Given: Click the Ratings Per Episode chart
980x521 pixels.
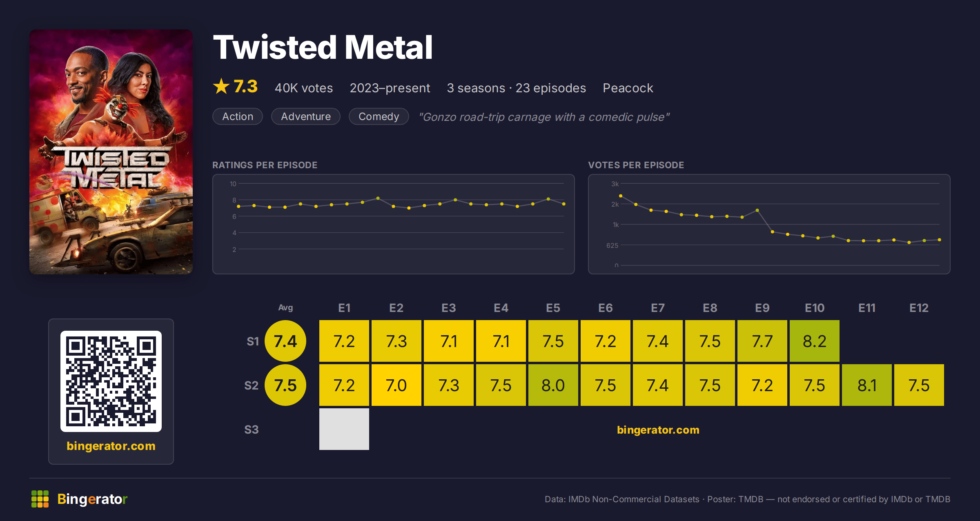Looking at the screenshot, I should coord(394,224).
